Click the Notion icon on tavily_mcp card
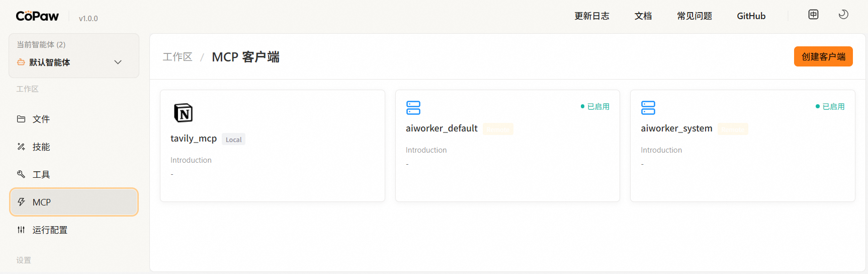 point(183,113)
